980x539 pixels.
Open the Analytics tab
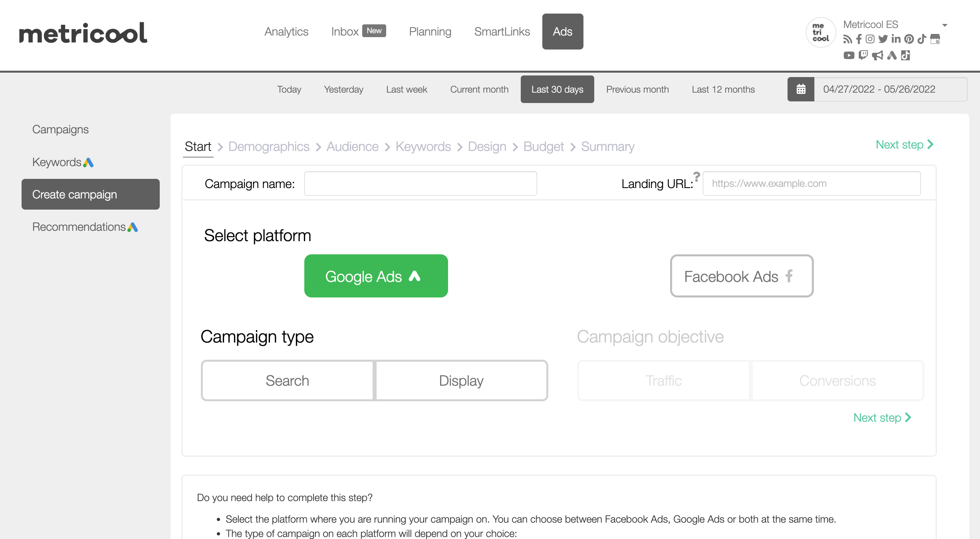click(286, 32)
